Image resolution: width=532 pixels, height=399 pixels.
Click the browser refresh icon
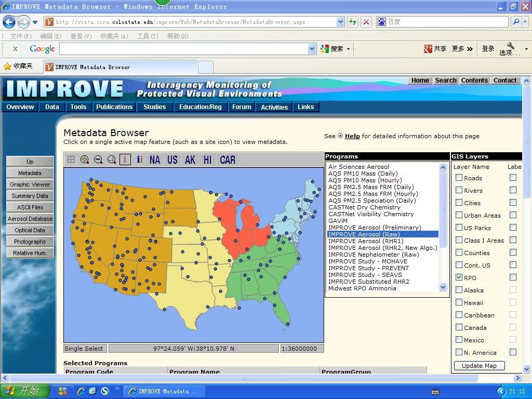click(353, 22)
